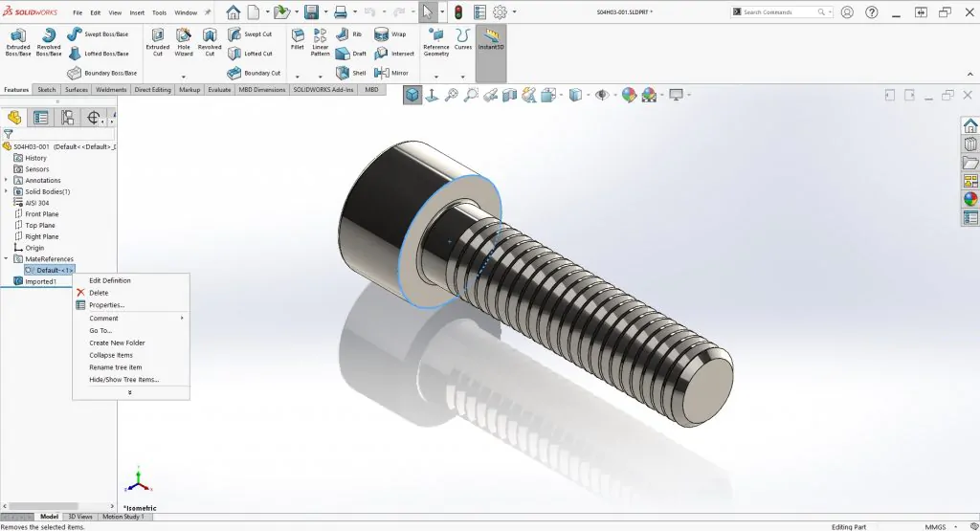Open the Curves tool
Screen dimensions: 980x531
pyautogui.click(x=463, y=38)
